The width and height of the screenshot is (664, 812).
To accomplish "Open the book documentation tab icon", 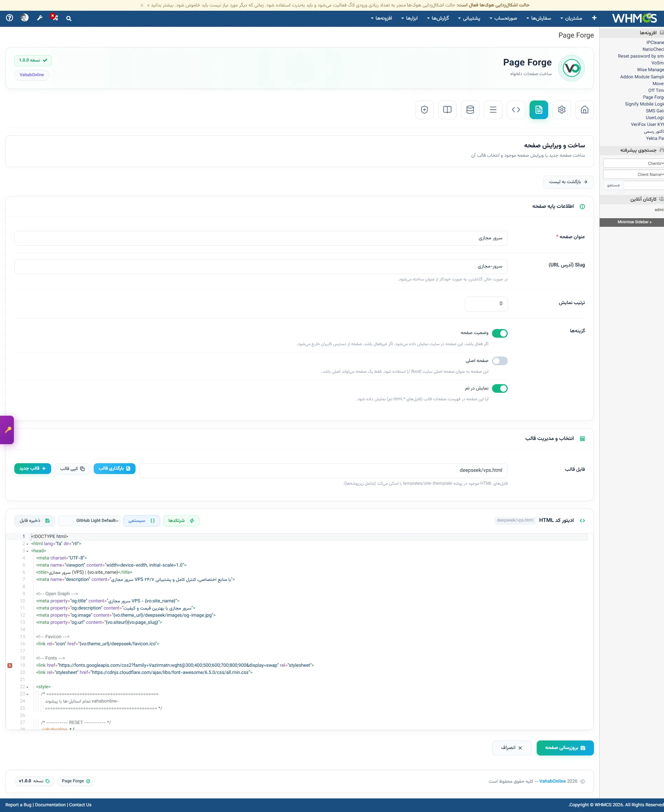I will pyautogui.click(x=447, y=110).
